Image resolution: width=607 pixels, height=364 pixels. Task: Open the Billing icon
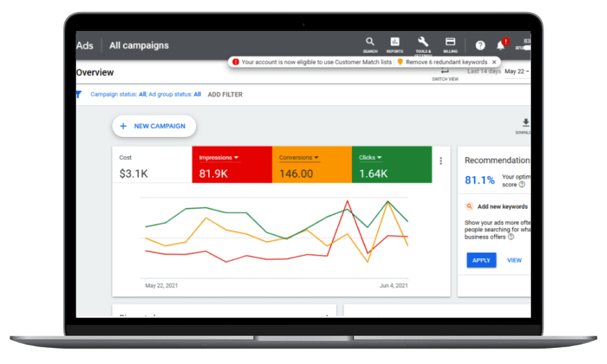[x=450, y=44]
